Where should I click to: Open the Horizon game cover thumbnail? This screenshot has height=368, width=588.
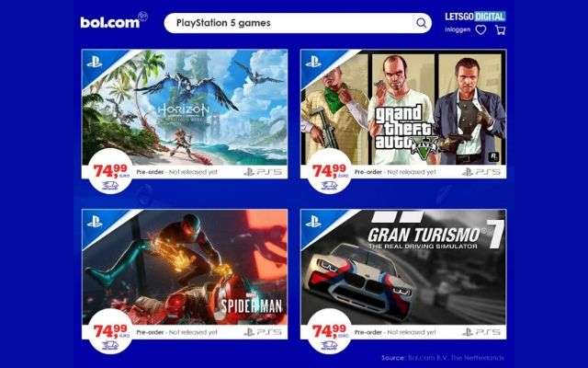[185, 108]
